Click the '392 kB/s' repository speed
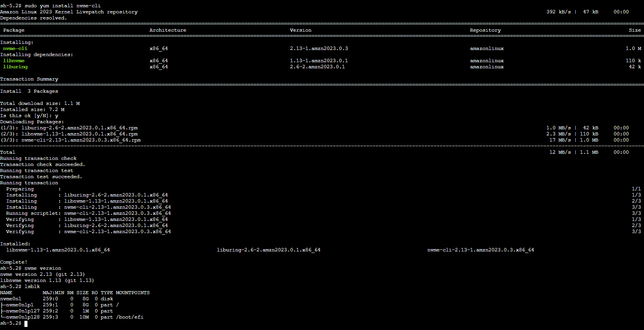Image resolution: width=644 pixels, height=330 pixels. point(559,12)
